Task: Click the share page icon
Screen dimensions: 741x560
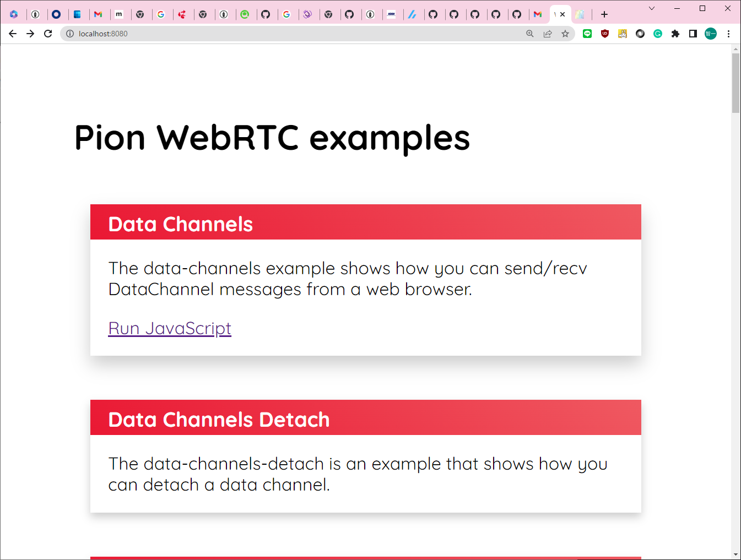Action: click(548, 34)
